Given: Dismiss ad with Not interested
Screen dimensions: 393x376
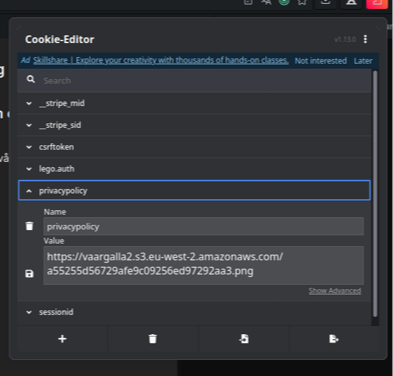Looking at the screenshot, I should coord(321,61).
